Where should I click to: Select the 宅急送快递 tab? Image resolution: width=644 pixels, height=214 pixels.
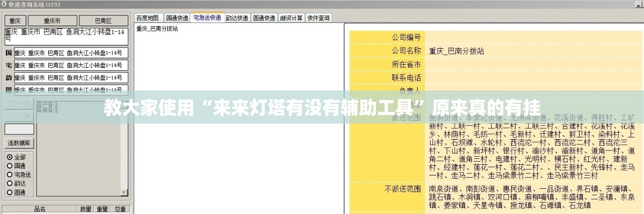[x=207, y=17]
